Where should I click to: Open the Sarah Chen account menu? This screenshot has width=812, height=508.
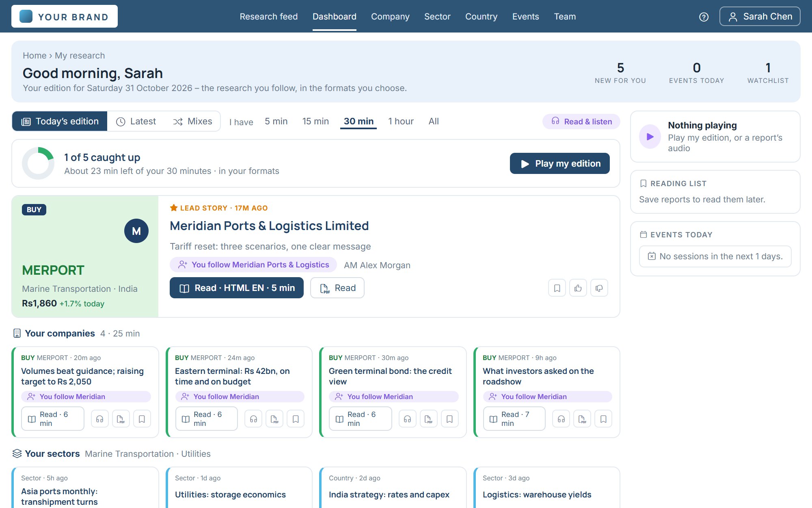coord(760,17)
